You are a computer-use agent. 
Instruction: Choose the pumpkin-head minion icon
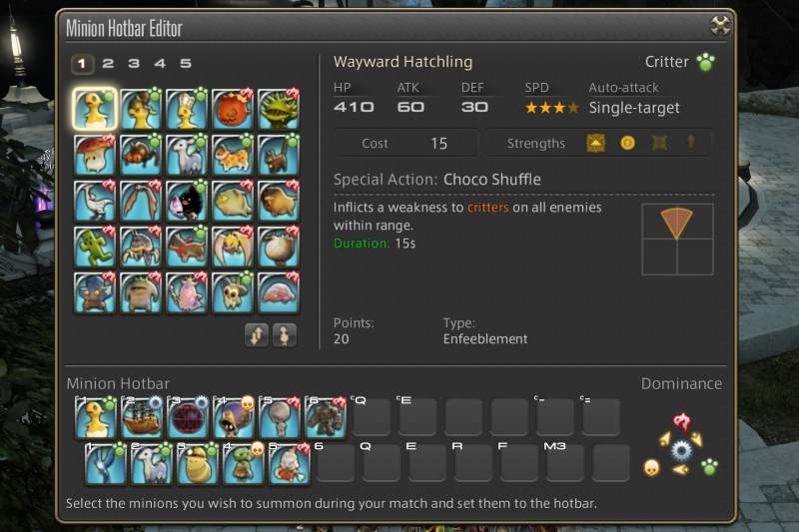click(233, 109)
